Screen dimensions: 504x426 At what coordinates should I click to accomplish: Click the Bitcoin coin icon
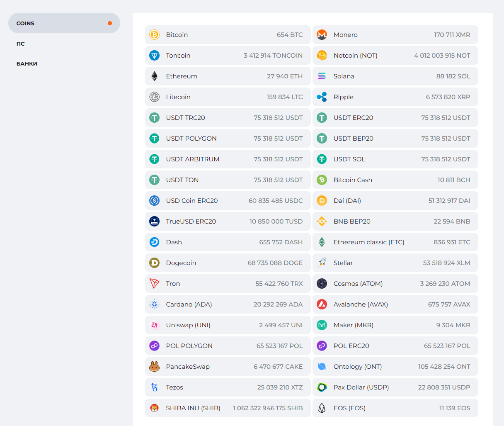coord(155,35)
